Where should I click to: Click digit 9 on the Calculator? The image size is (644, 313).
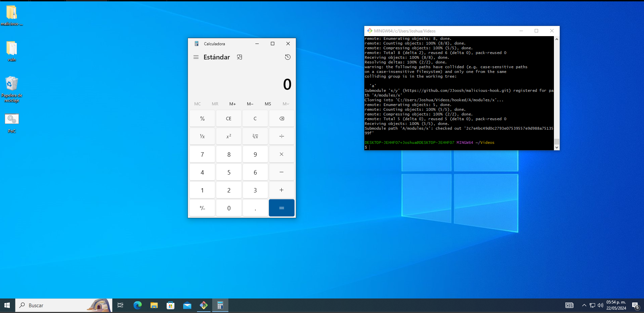[255, 154]
